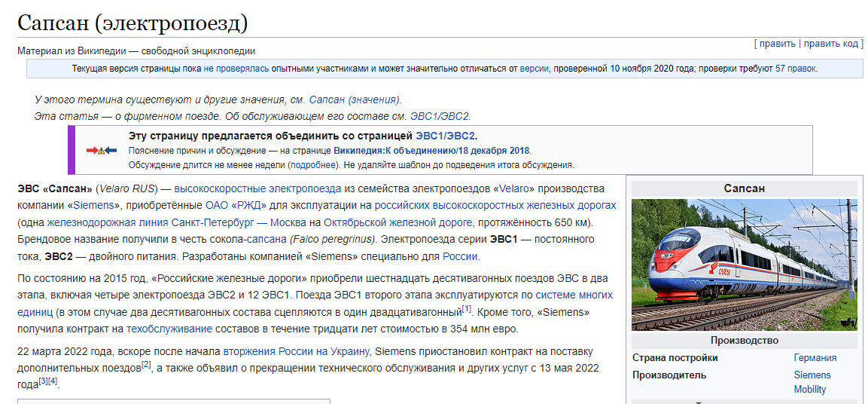The width and height of the screenshot is (868, 404).
Task: Open the "техобслуживание" link
Action: pos(169,329)
